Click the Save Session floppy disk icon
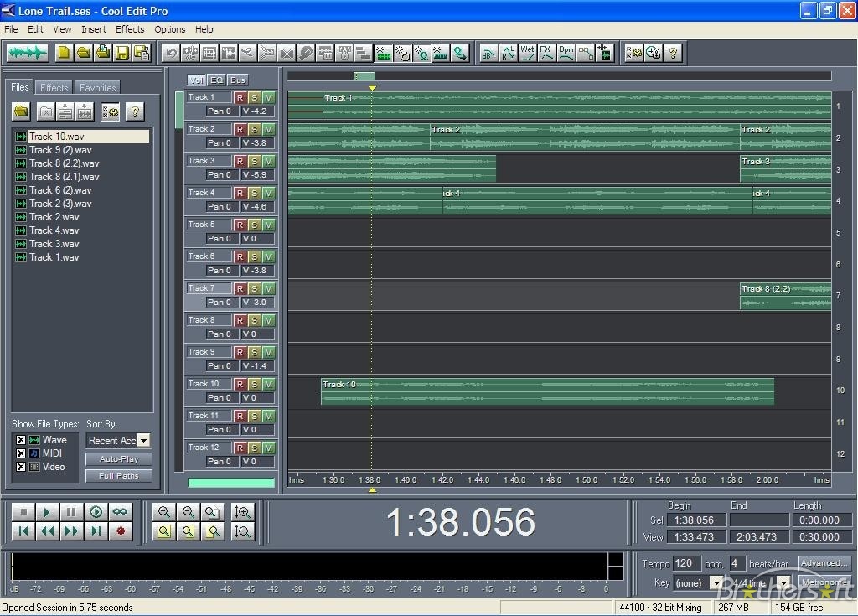The image size is (858, 616). [122, 53]
